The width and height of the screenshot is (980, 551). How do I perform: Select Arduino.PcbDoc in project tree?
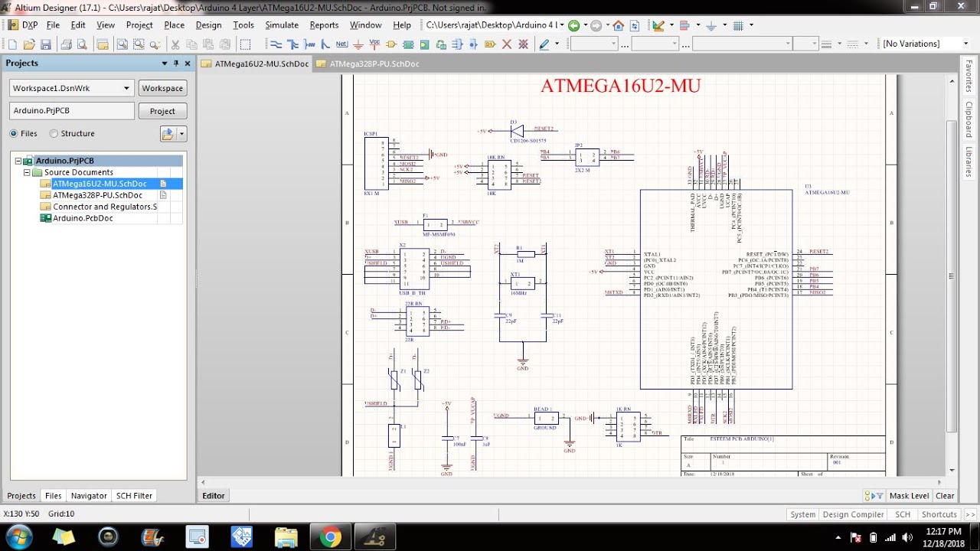[83, 218]
